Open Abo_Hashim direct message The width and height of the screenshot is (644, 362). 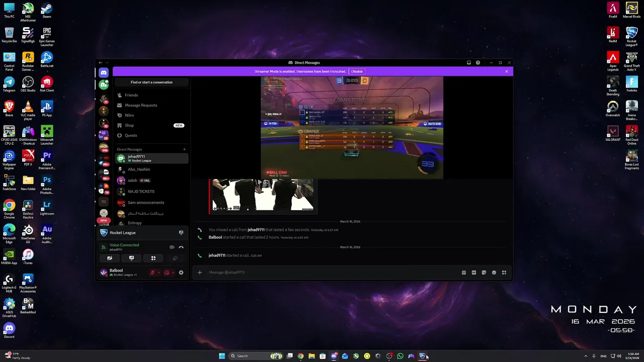click(x=151, y=169)
